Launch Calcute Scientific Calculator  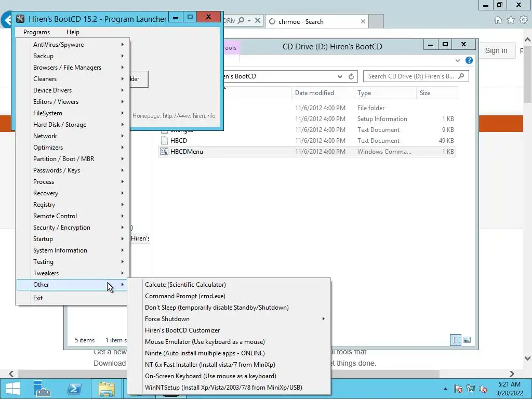[x=229, y=285]
